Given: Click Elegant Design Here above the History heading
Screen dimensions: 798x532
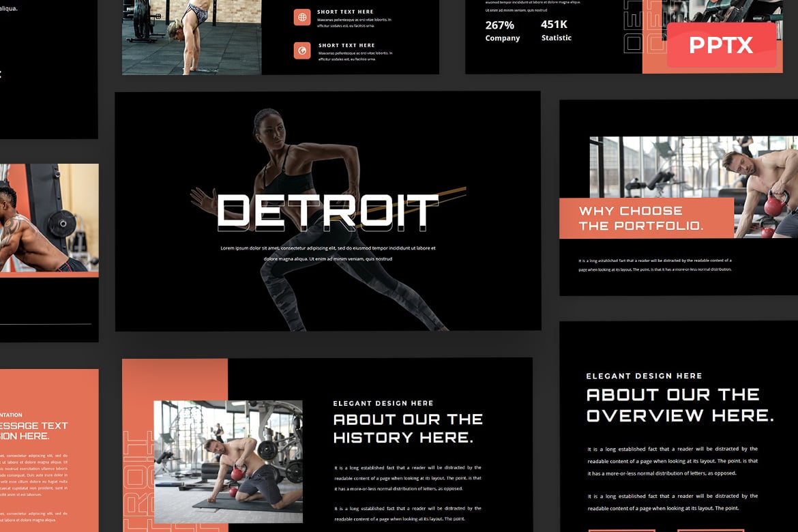Looking at the screenshot, I should point(383,403).
